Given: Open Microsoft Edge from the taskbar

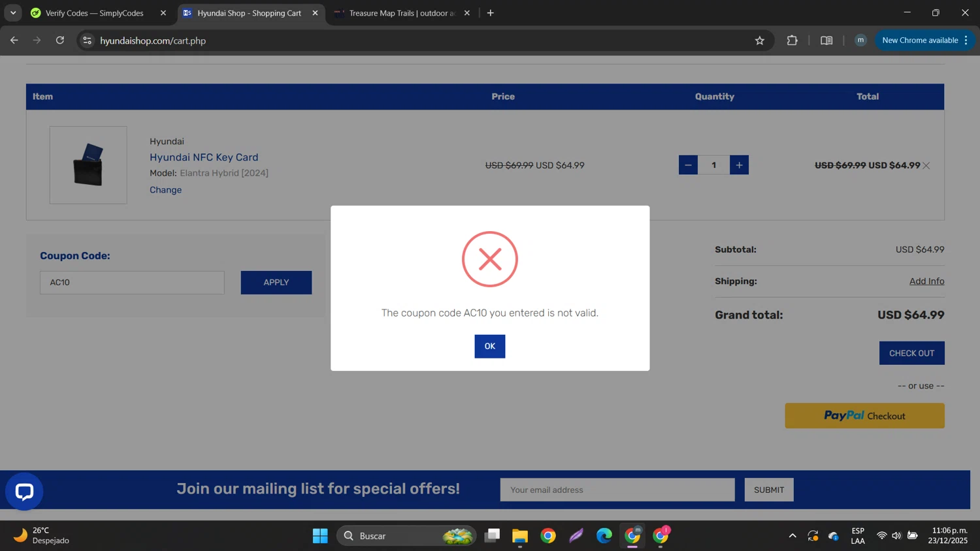Looking at the screenshot, I should click(604, 536).
